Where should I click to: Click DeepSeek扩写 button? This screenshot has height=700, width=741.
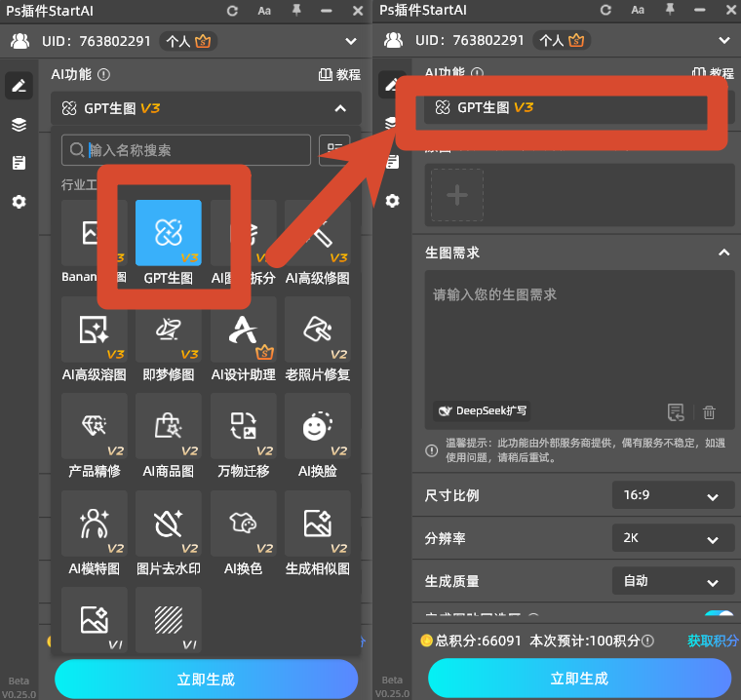point(482,410)
